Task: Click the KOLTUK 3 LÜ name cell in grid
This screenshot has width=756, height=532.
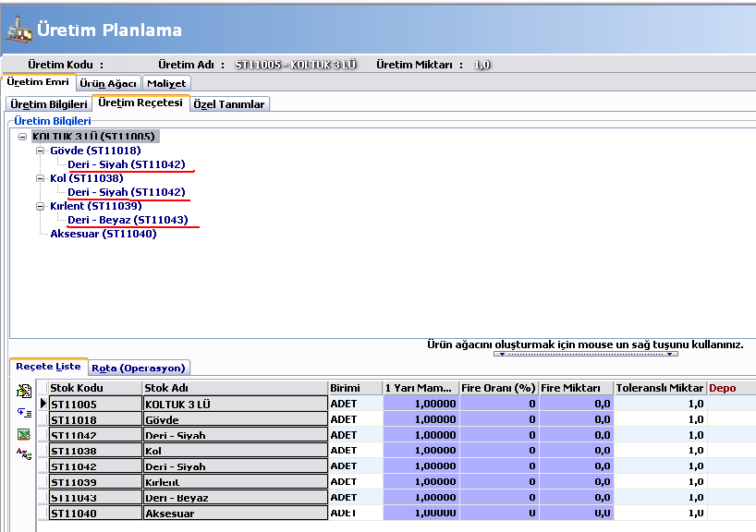Action: (x=236, y=404)
